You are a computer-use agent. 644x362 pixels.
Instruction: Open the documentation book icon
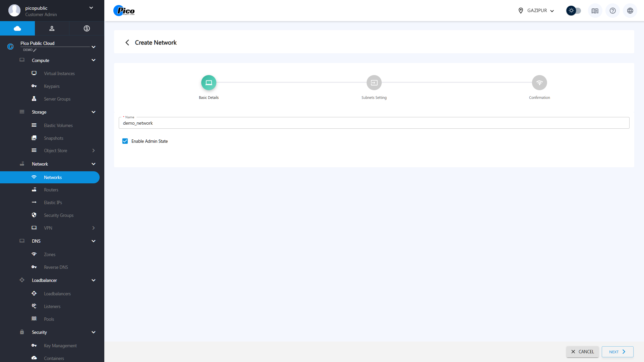595,11
